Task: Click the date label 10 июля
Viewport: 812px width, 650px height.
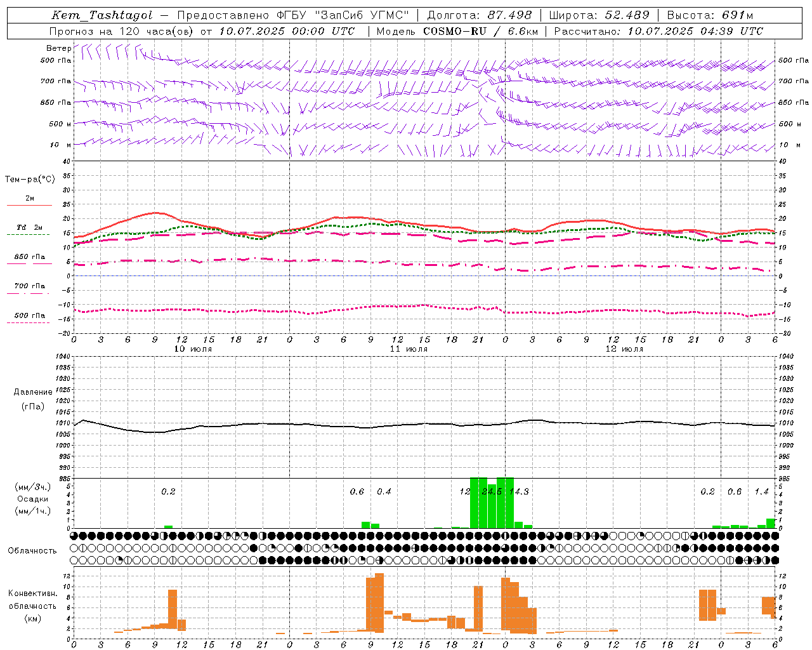Action: click(193, 349)
